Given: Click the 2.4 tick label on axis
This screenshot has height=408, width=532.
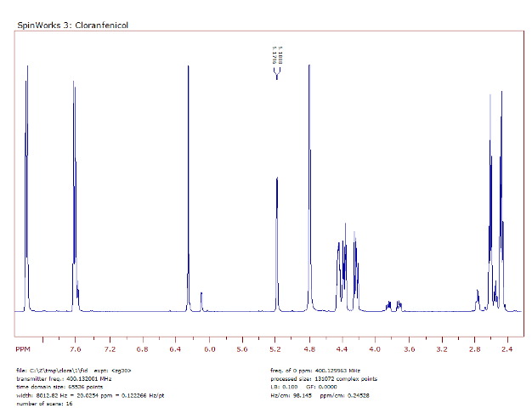Looking at the screenshot, I should coord(507,349).
